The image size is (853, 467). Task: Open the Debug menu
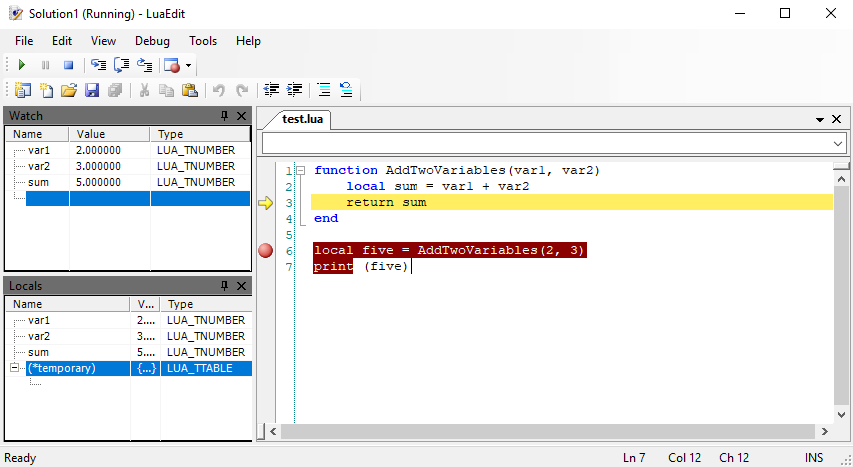152,41
